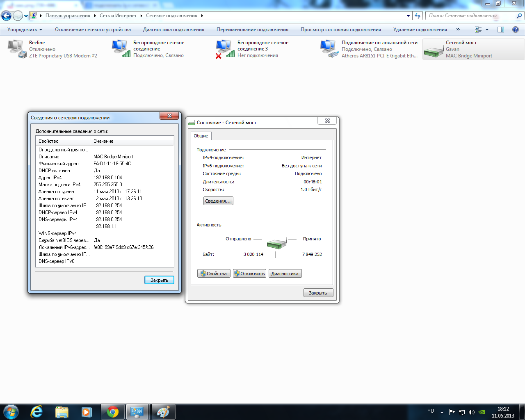This screenshot has height=420, width=525.
Task: Close the Сведения о сетевом подключении window
Action: tap(169, 116)
